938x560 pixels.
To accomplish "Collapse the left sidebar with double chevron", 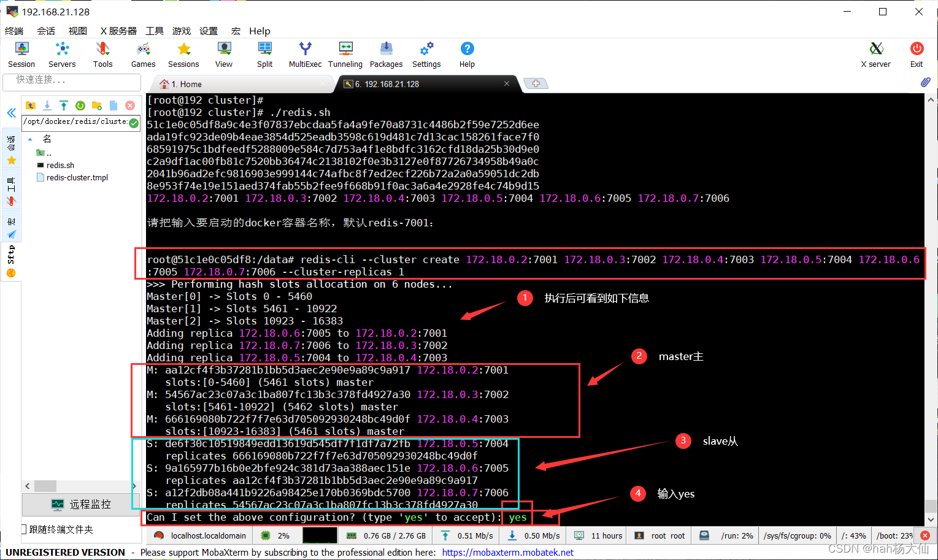I will pos(11,112).
